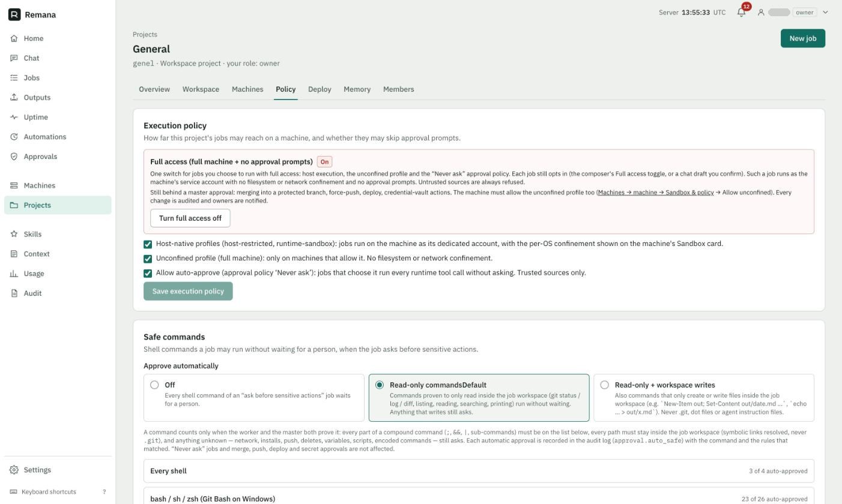Open Jobs via its list icon
This screenshot has width=842, height=504.
click(14, 78)
